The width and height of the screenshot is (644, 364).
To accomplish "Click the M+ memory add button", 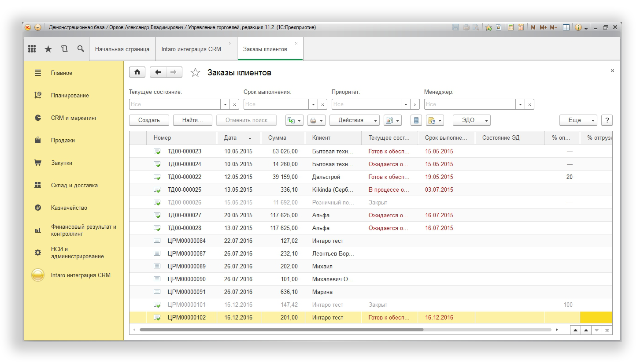I will click(543, 27).
